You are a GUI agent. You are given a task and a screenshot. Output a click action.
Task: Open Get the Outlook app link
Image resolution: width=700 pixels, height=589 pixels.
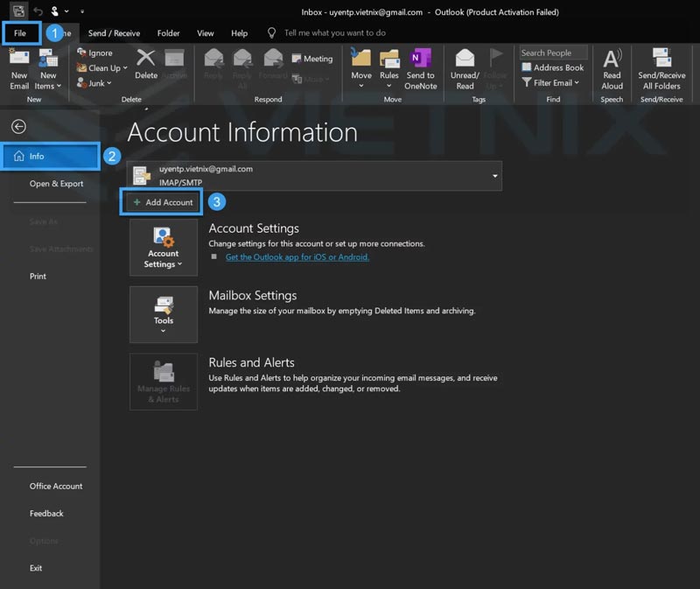(297, 257)
